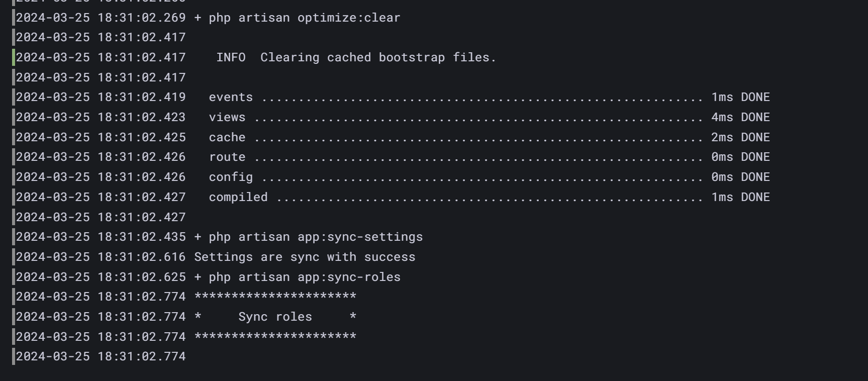
Task: Click the timestamp 18:31:02.269
Action: coord(141,18)
